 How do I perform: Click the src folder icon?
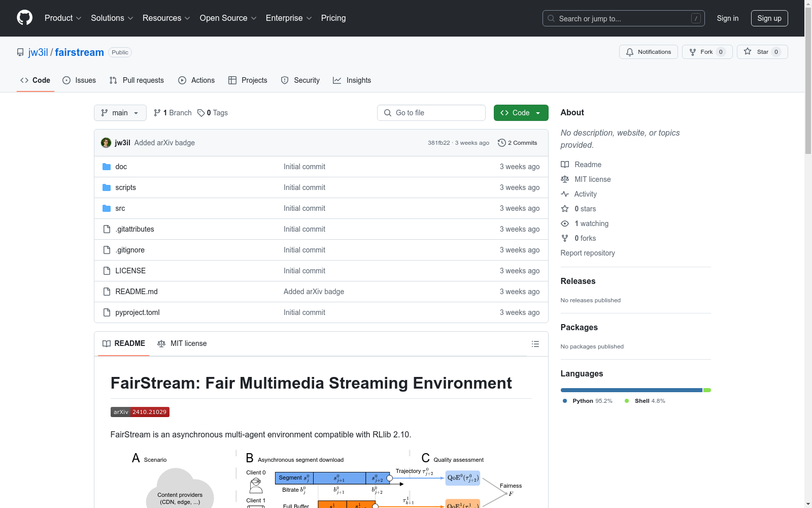107,208
